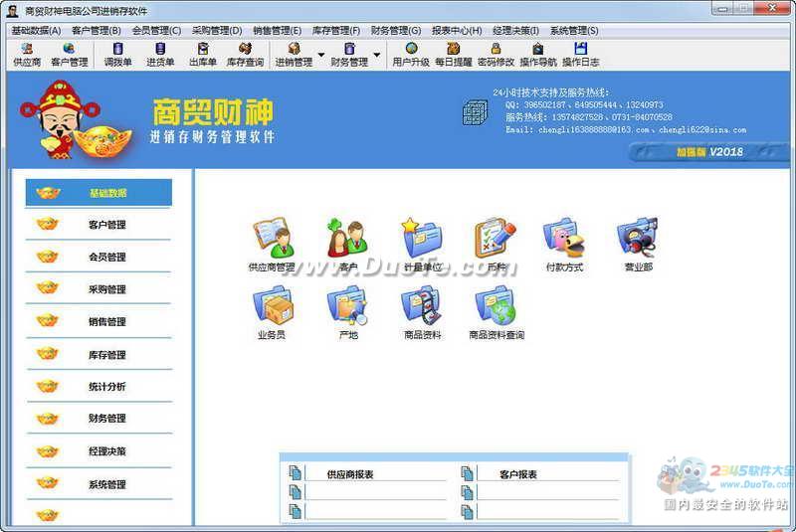The height and width of the screenshot is (532, 796).
Task: Open the 营业部 folder icon
Action: 638,239
